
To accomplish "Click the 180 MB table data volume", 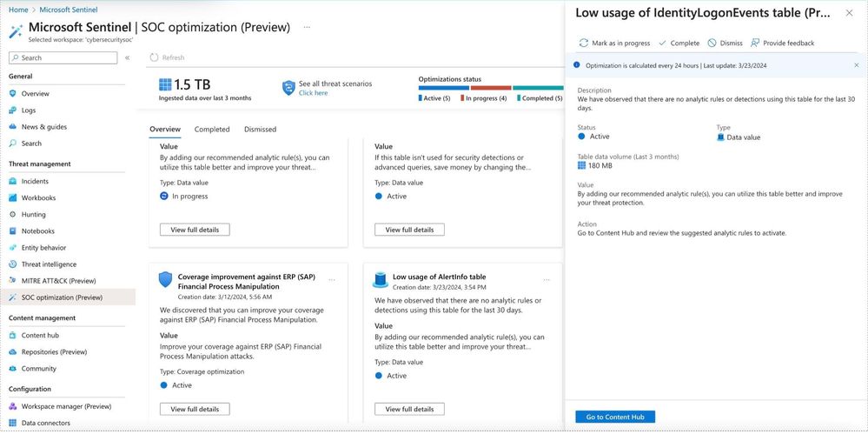I will coord(600,166).
